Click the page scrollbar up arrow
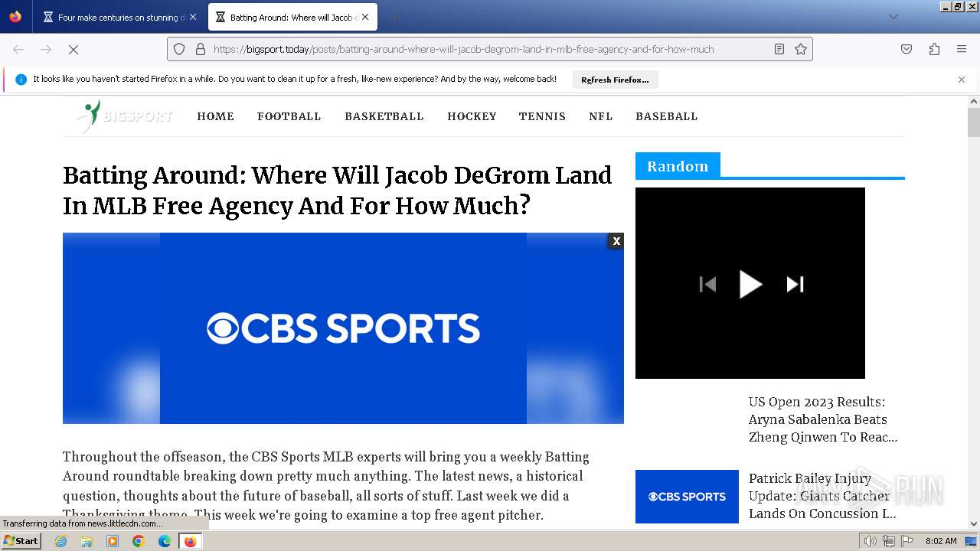The image size is (980, 551). point(974,102)
